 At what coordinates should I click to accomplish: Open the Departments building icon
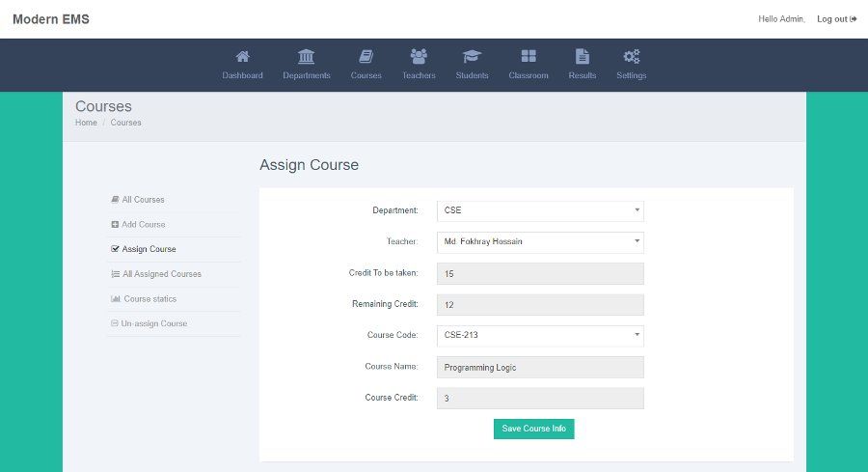306,56
